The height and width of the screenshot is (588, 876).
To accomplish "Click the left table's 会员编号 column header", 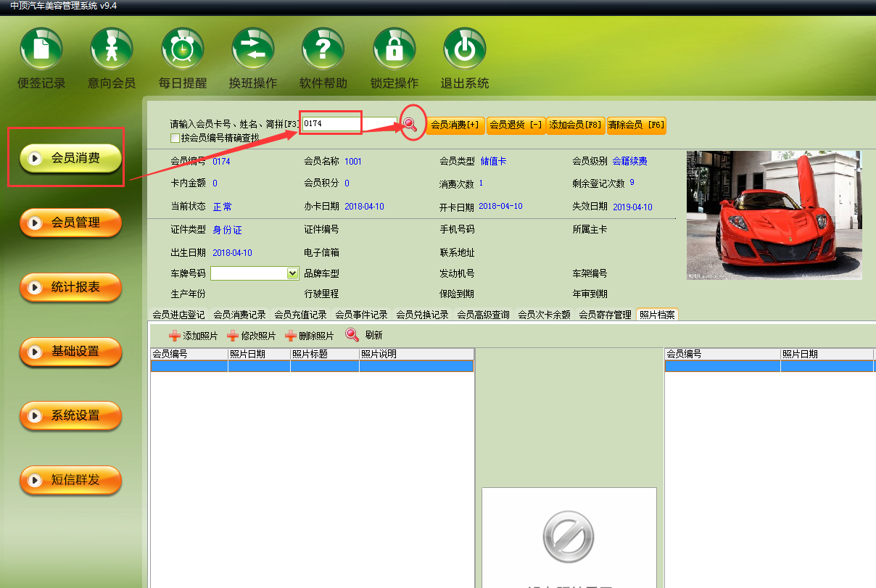I will (x=189, y=354).
